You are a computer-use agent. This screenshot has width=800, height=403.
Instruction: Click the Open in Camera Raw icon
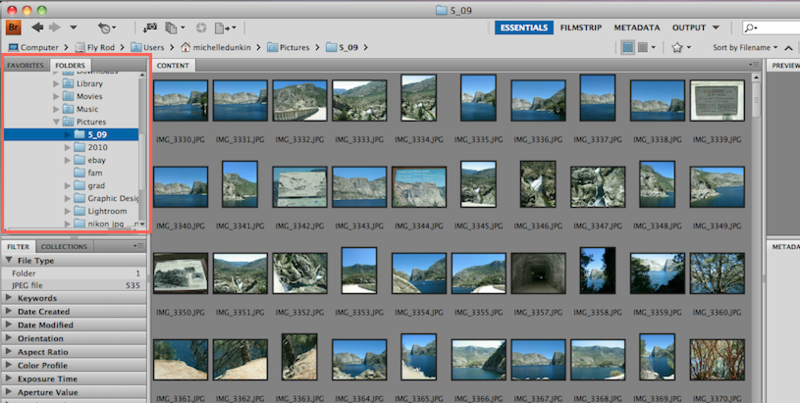click(203, 27)
